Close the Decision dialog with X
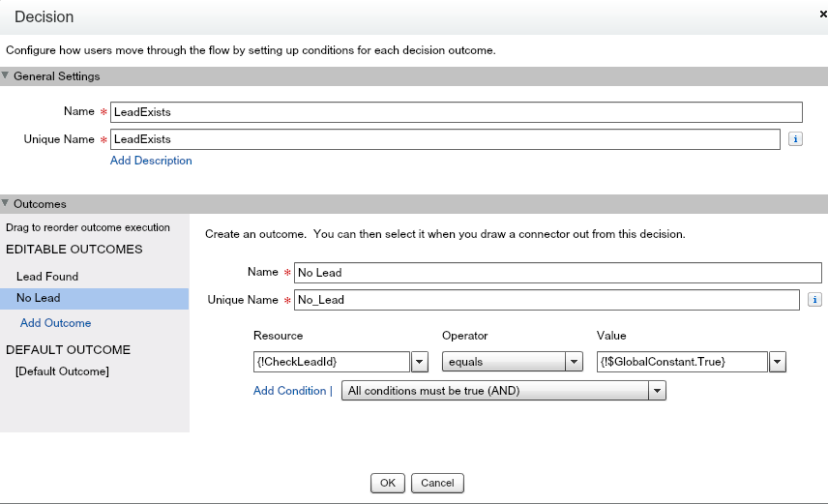 pos(822,14)
